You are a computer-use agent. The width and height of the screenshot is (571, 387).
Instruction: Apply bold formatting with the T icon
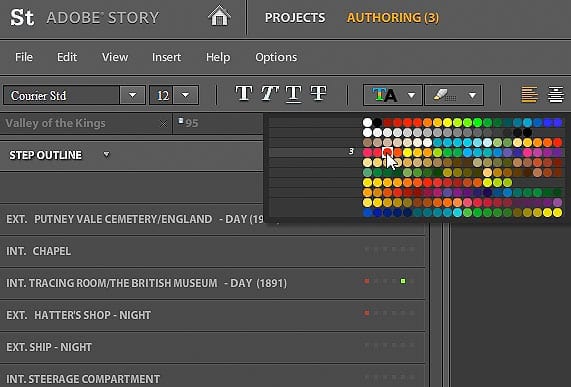click(244, 94)
